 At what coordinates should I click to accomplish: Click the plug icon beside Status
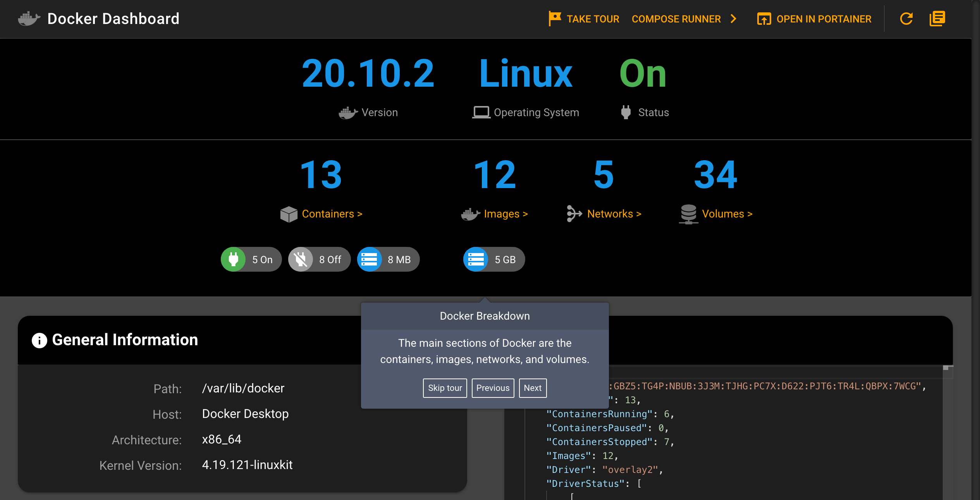[x=626, y=112]
